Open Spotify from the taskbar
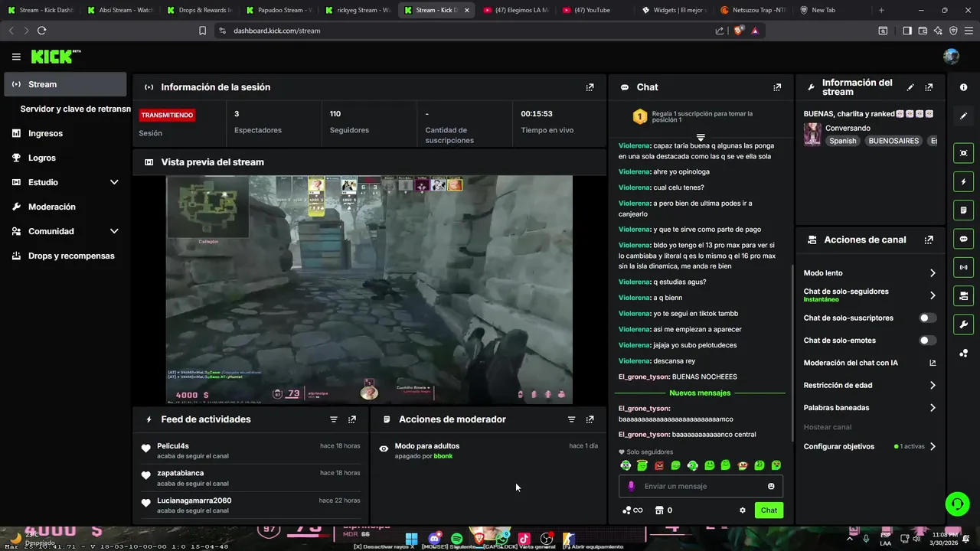This screenshot has height=551, width=980. pos(457,539)
